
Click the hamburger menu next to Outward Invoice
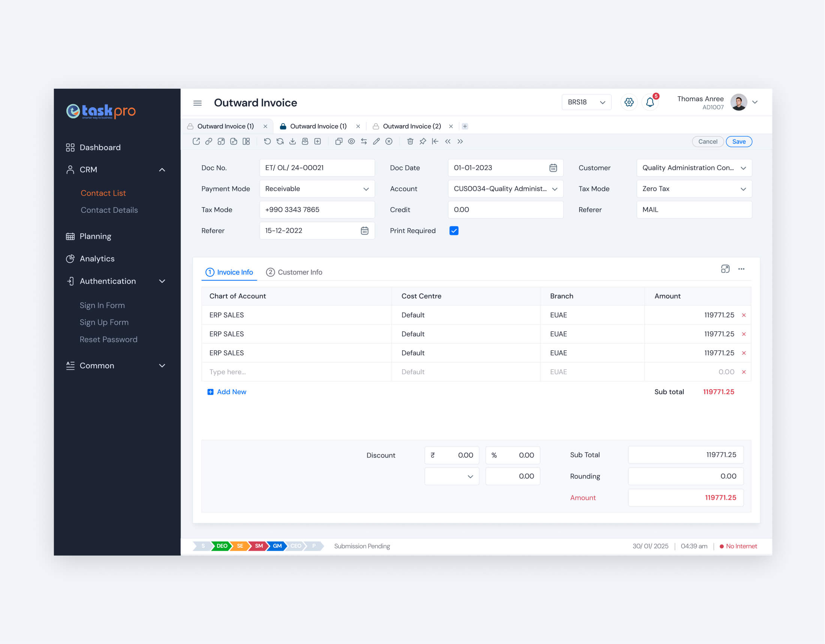(197, 103)
